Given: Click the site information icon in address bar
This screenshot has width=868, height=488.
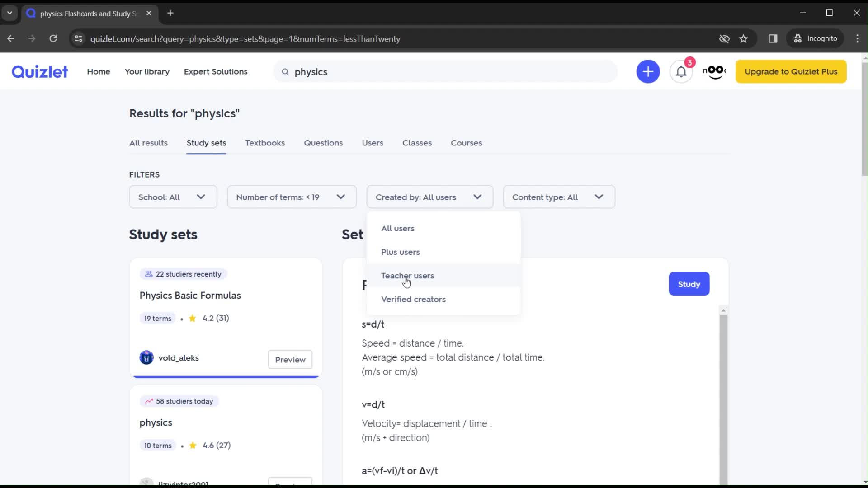Looking at the screenshot, I should click(78, 38).
